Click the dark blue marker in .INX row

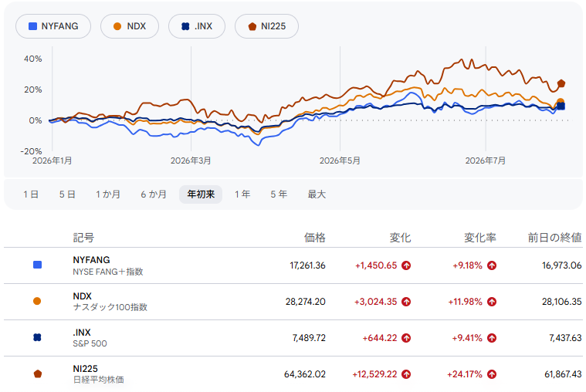click(x=37, y=337)
